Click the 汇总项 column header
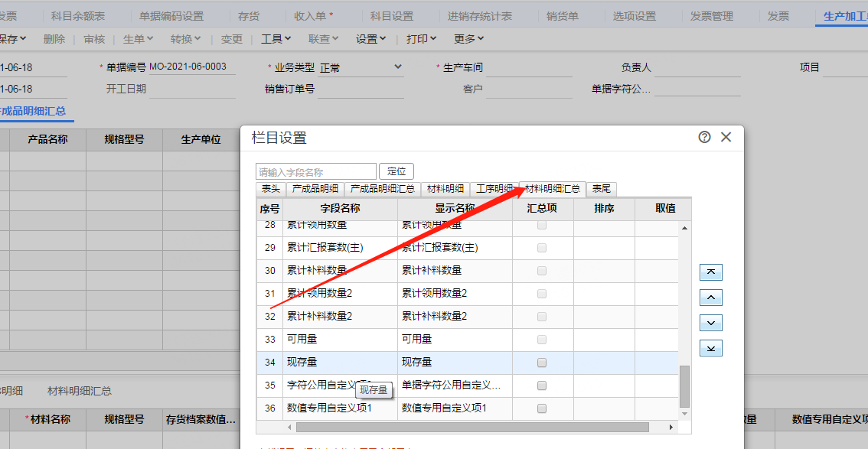This screenshot has height=449, width=868. pyautogui.click(x=542, y=209)
